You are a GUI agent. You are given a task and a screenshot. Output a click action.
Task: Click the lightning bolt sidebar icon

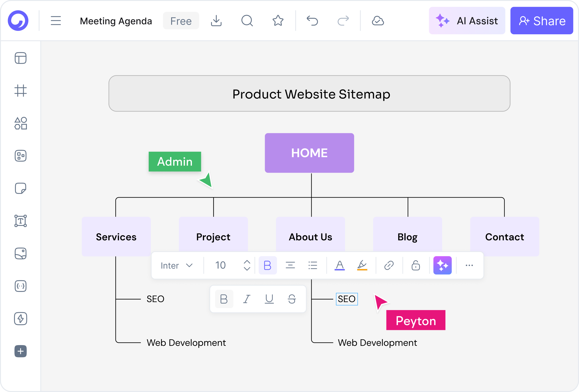point(21,319)
